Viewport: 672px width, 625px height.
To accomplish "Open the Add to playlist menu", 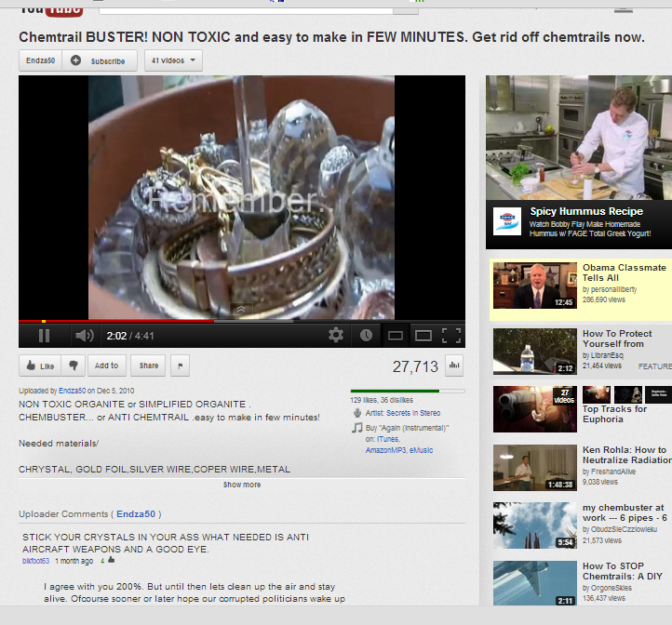I will [x=107, y=366].
